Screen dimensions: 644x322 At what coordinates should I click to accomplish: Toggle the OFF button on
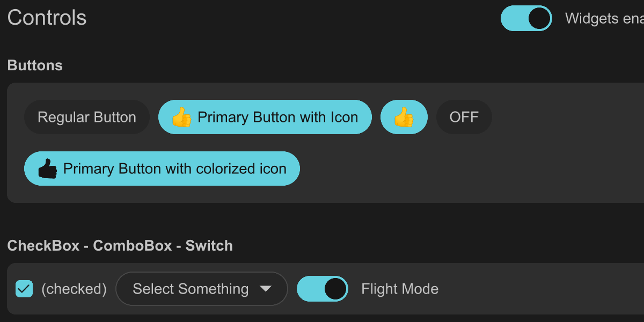[464, 117]
